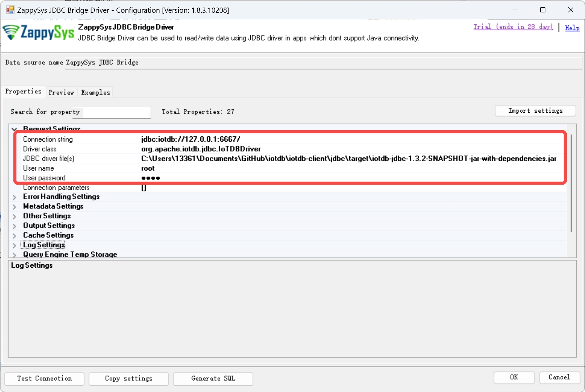Select the User name property label
The width and height of the screenshot is (585, 392).
click(39, 168)
